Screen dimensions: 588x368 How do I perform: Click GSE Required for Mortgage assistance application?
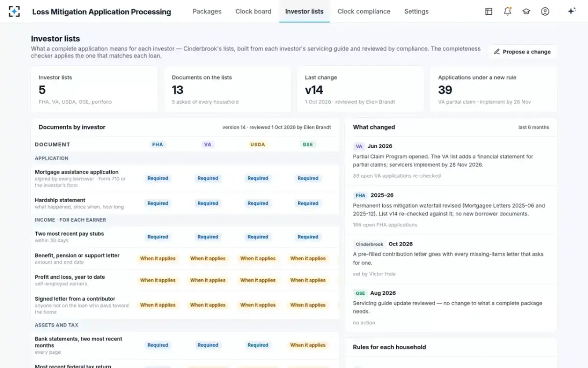(308, 179)
